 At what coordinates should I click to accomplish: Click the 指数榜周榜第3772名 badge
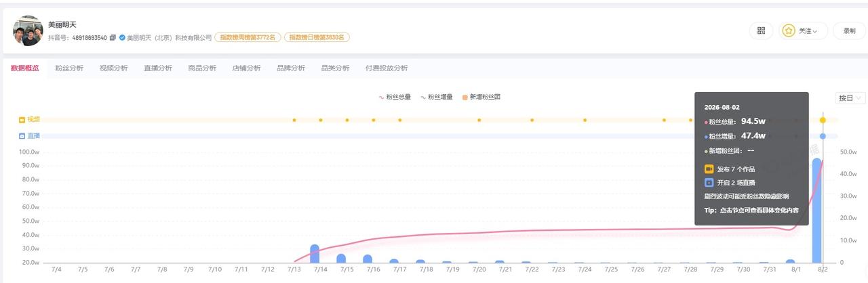pyautogui.click(x=248, y=38)
